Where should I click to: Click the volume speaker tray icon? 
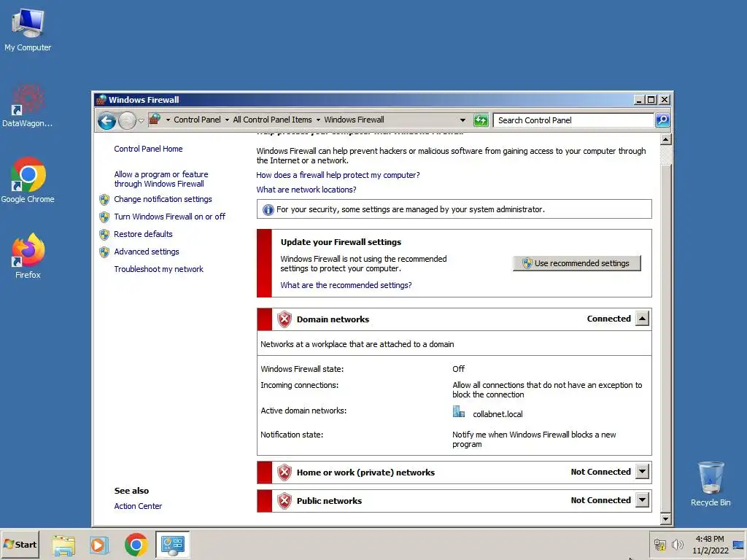pyautogui.click(x=677, y=545)
